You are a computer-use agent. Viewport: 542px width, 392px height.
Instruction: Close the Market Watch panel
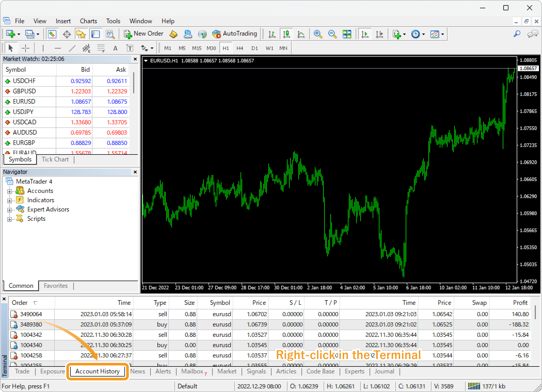tap(135, 59)
